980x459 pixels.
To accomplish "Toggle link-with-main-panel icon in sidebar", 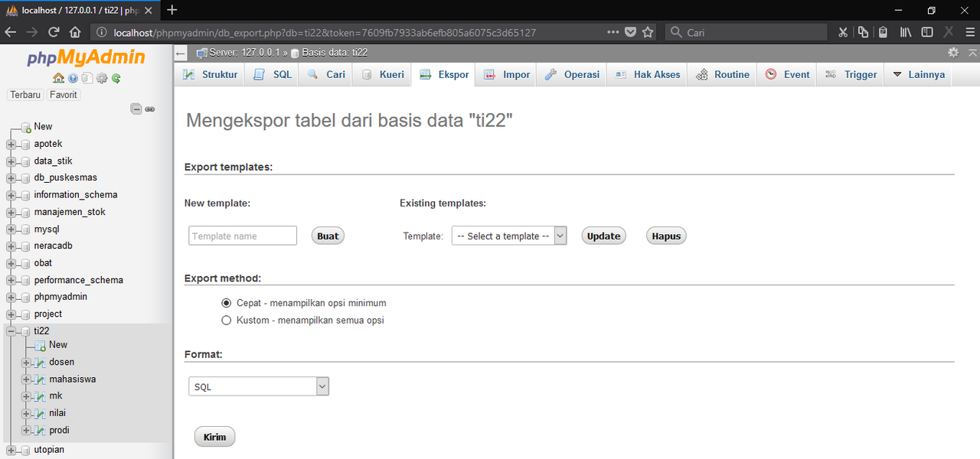I will tap(150, 109).
